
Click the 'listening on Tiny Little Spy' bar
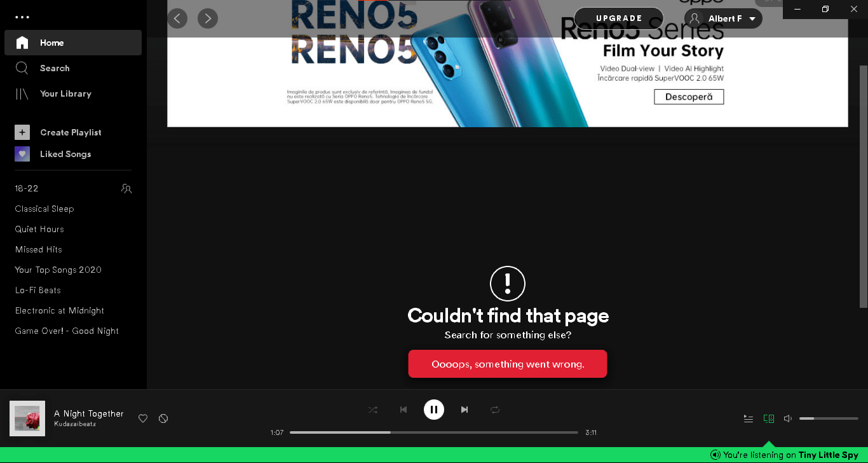point(434,455)
